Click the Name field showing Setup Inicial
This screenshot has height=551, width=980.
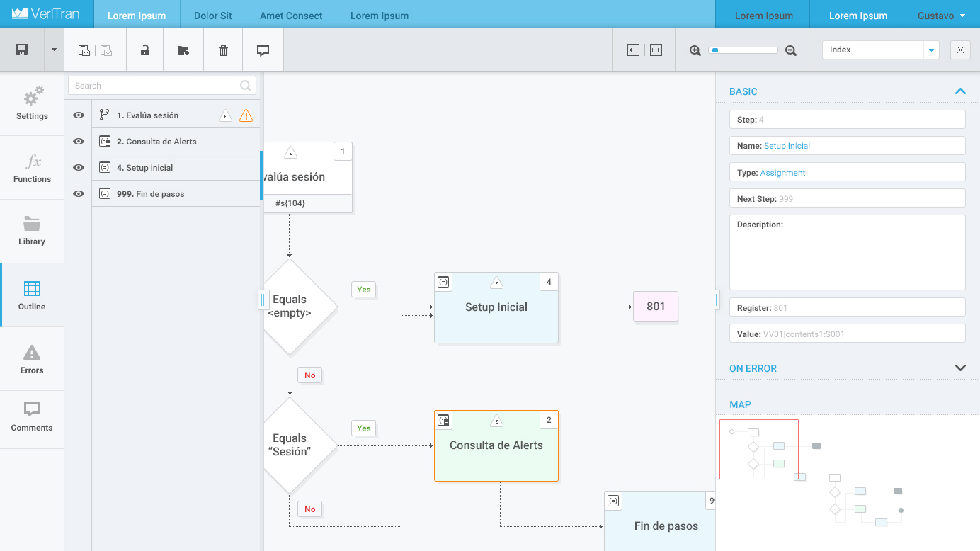pyautogui.click(x=848, y=146)
